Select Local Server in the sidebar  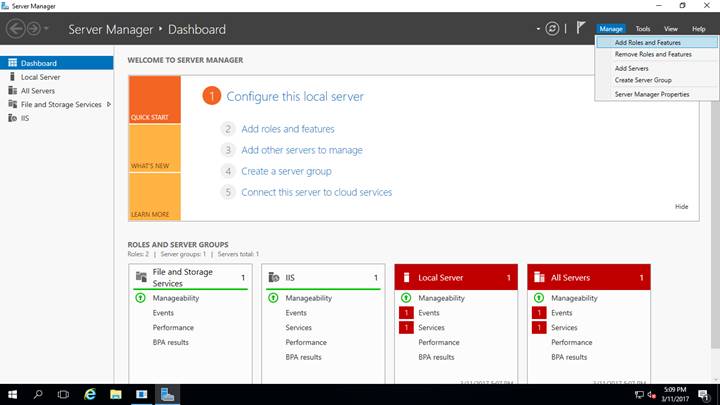pyautogui.click(x=56, y=77)
